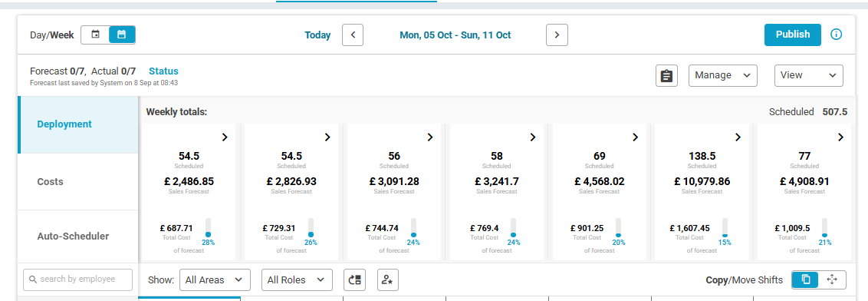868x301 pixels.
Task: Open the clipboard notes icon
Action: click(666, 75)
